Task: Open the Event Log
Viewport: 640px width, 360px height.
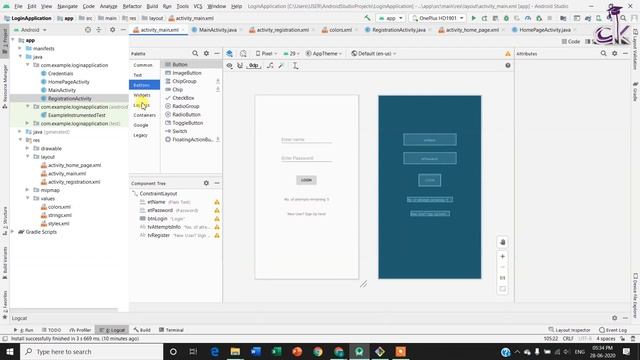Action: [x=613, y=330]
